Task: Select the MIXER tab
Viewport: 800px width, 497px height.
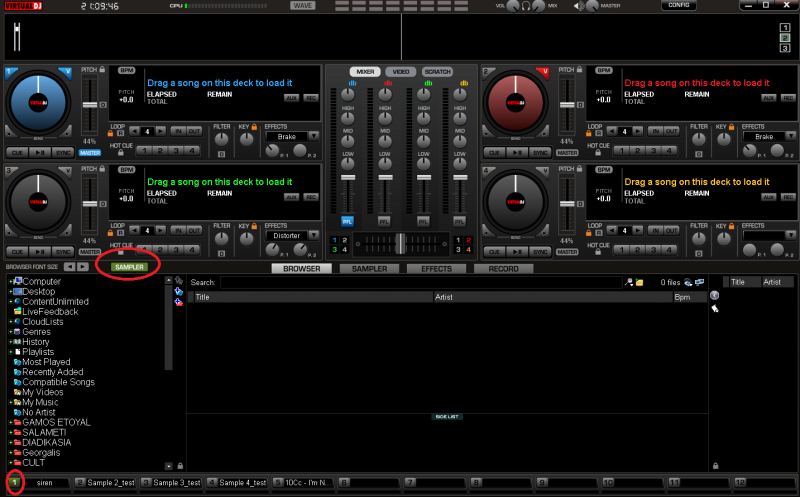Action: (x=365, y=72)
